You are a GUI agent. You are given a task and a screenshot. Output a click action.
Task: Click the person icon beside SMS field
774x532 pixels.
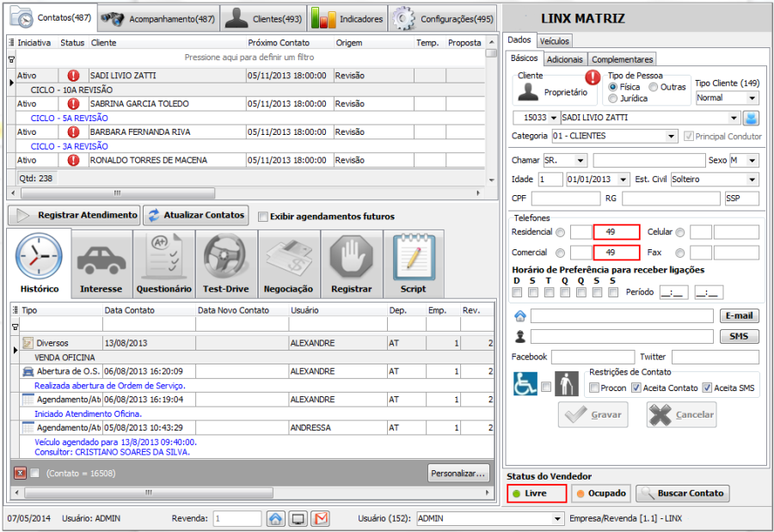pos(520,337)
